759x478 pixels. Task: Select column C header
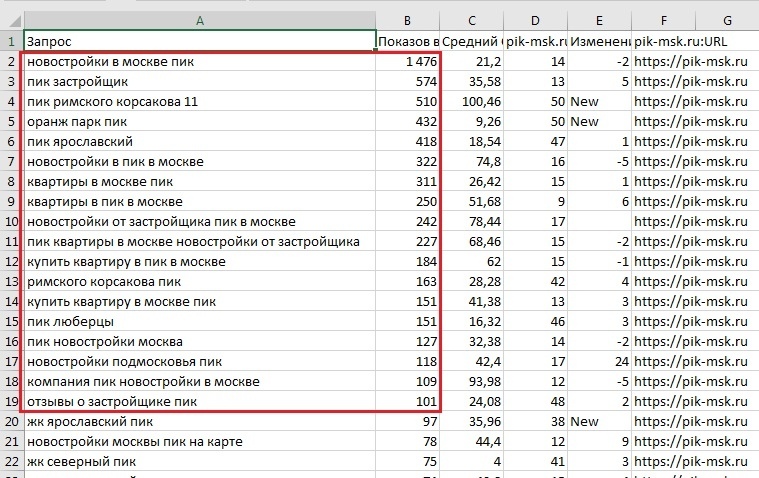(x=471, y=21)
